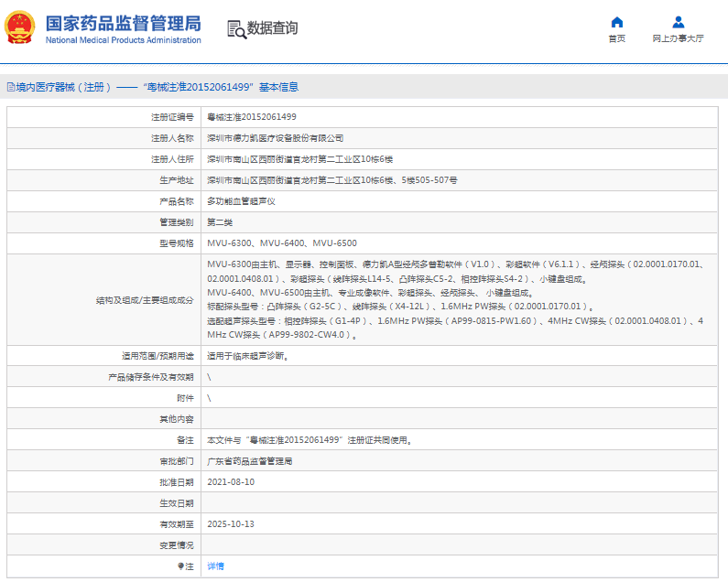Image resolution: width=728 pixels, height=582 pixels.
Task: Click the 备注 label
Action: [185, 440]
